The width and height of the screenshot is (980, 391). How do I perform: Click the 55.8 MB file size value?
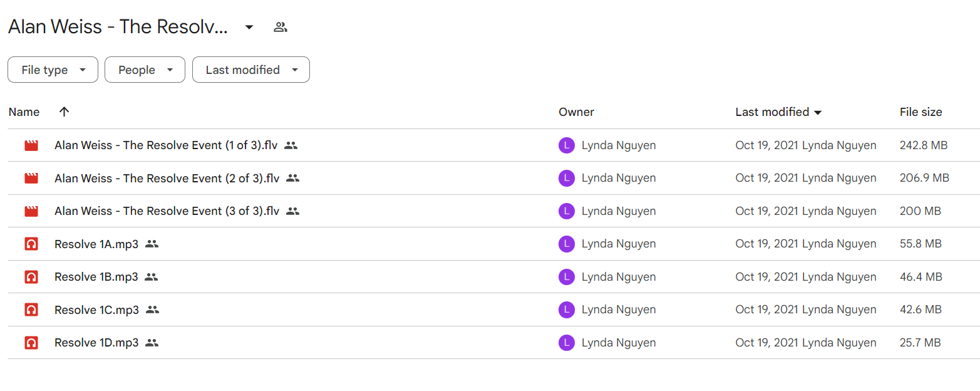click(921, 244)
